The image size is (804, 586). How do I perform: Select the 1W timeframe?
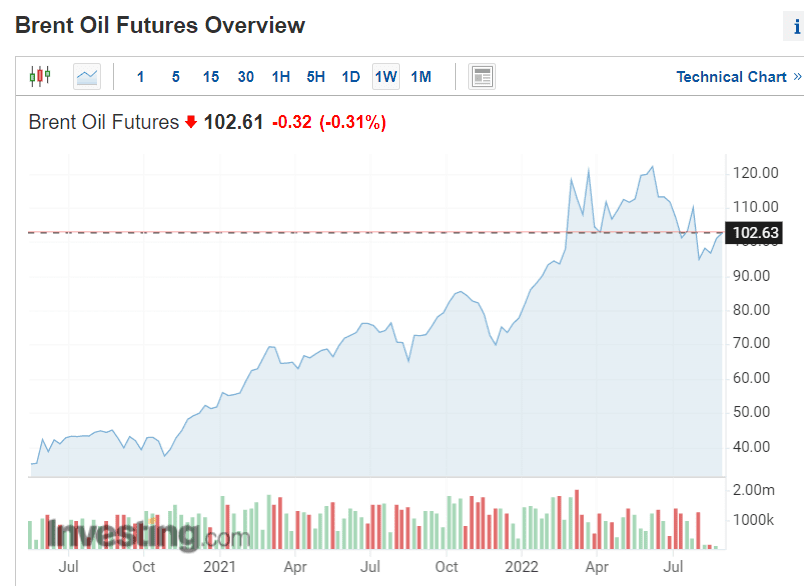coord(386,76)
